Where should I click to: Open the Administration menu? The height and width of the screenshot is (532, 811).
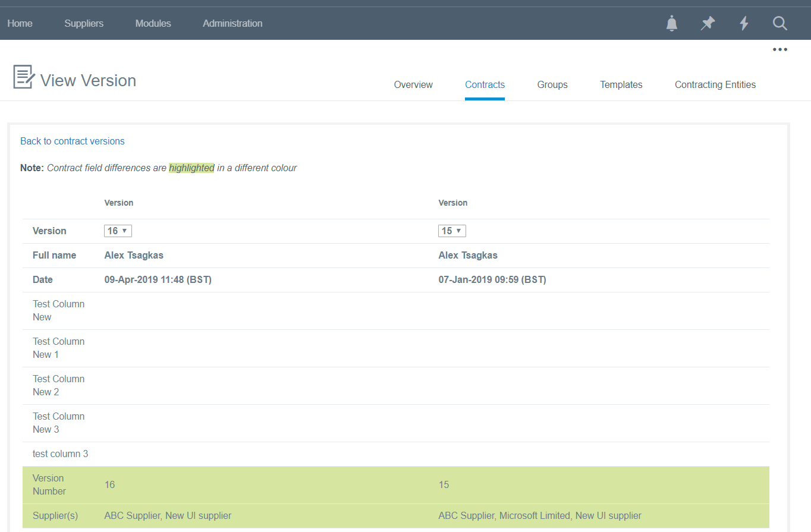coord(232,24)
